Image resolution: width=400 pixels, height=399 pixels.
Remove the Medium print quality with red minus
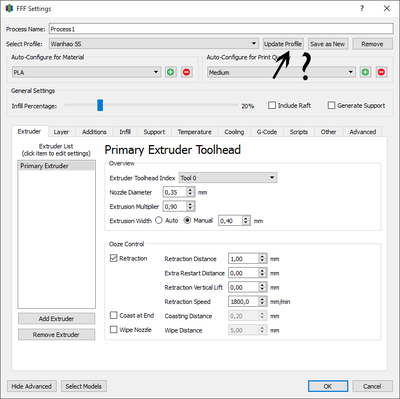pyautogui.click(x=381, y=72)
